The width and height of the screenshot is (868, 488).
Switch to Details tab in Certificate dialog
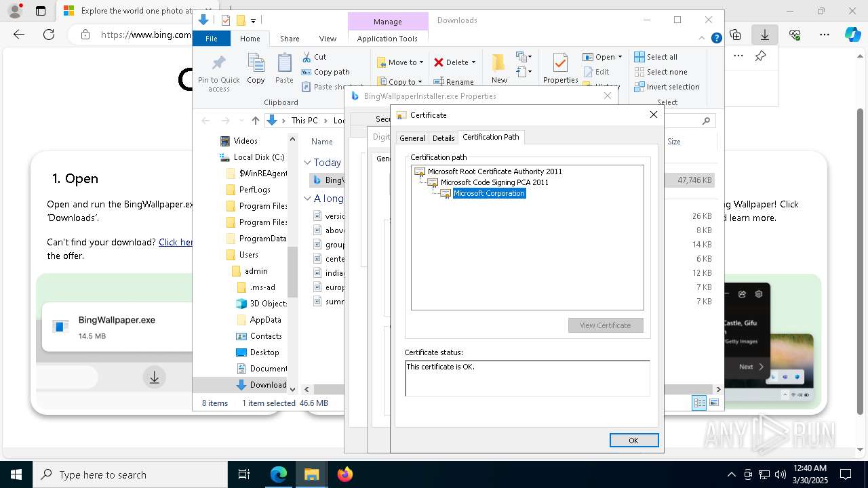pyautogui.click(x=443, y=138)
